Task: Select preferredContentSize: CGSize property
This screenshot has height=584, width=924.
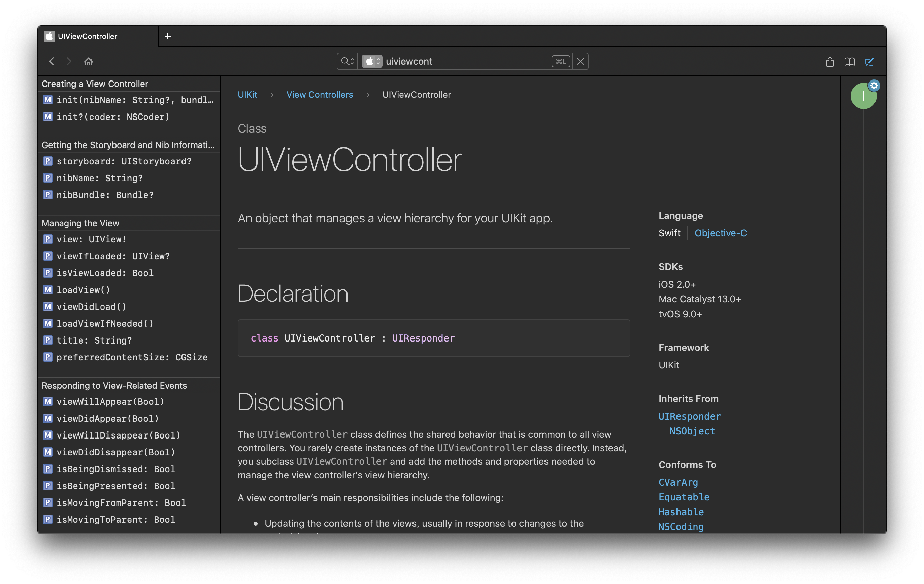Action: click(x=129, y=358)
